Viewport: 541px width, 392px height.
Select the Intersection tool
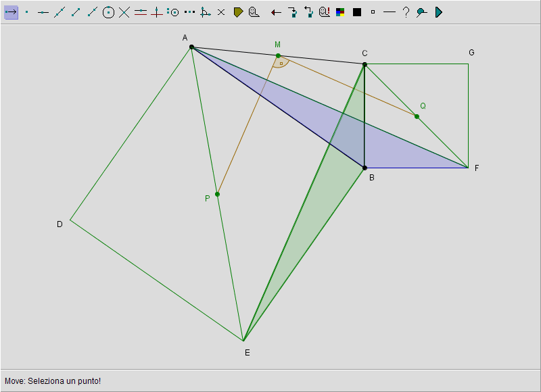124,12
